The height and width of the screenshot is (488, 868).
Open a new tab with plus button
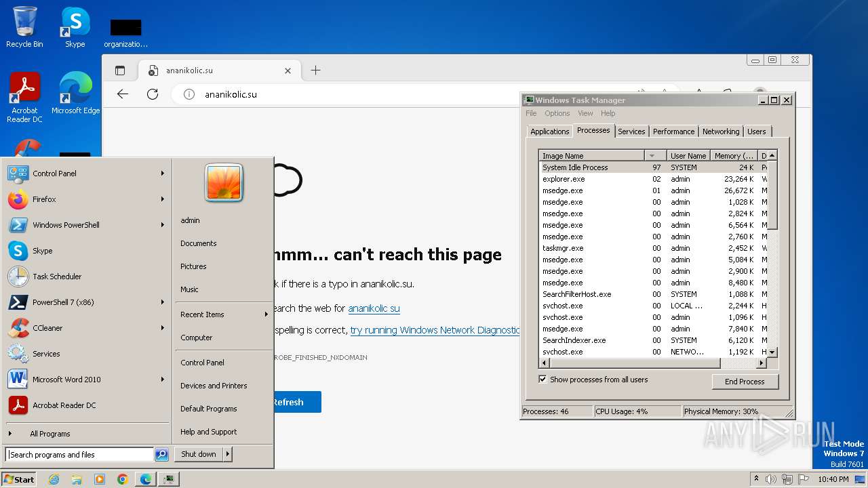tap(315, 70)
